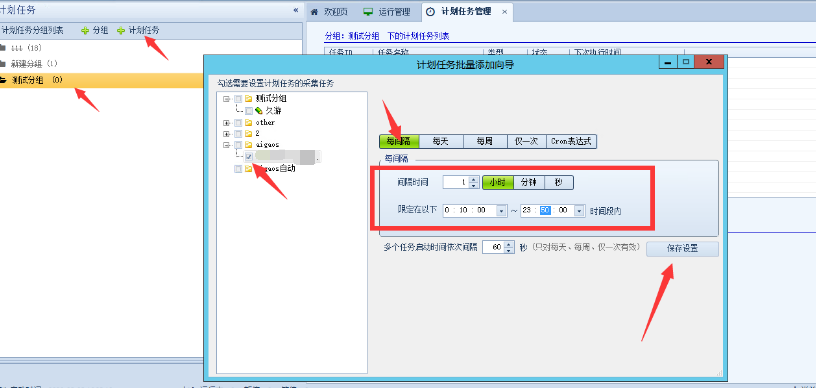Click the highlighted minutes 50 in end time
The image size is (816, 388).
(x=545, y=211)
